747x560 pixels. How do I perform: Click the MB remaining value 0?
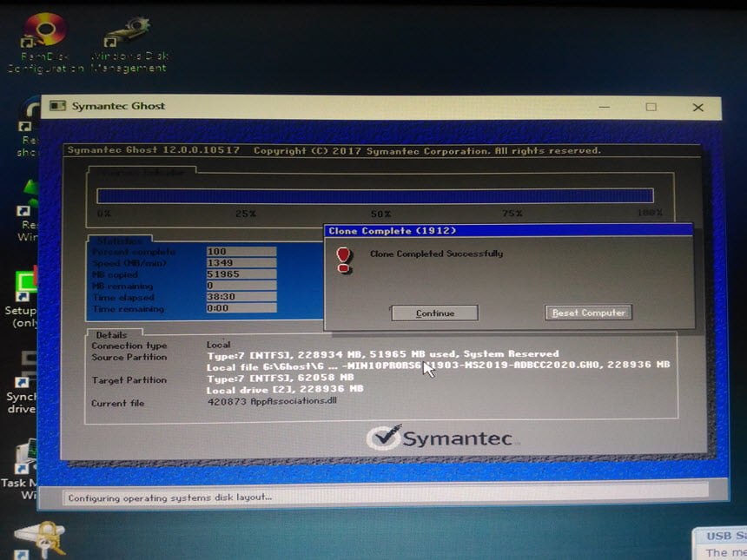point(241,286)
